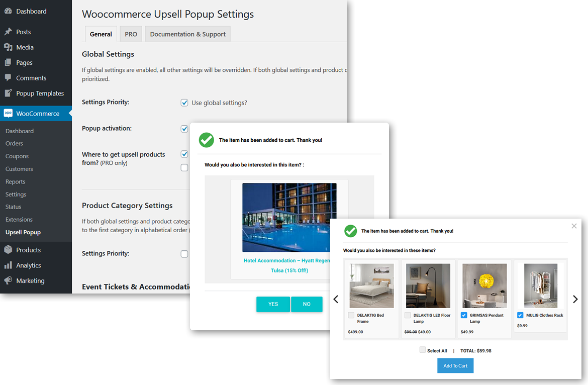Open the Coupons submenu item
This screenshot has height=385, width=588.
click(x=17, y=156)
